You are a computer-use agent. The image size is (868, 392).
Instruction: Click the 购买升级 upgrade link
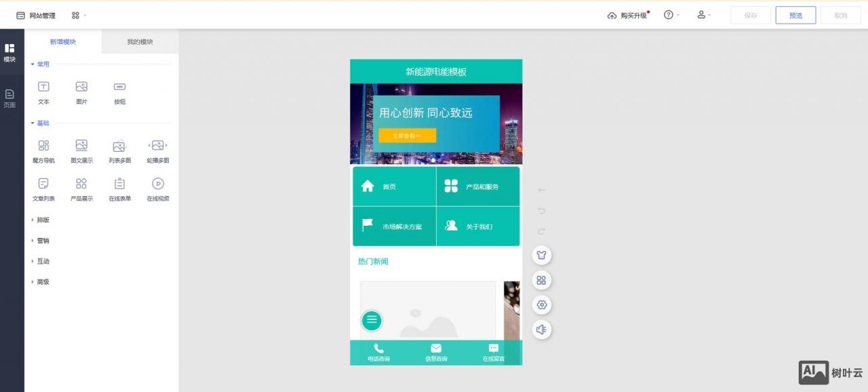pos(628,16)
